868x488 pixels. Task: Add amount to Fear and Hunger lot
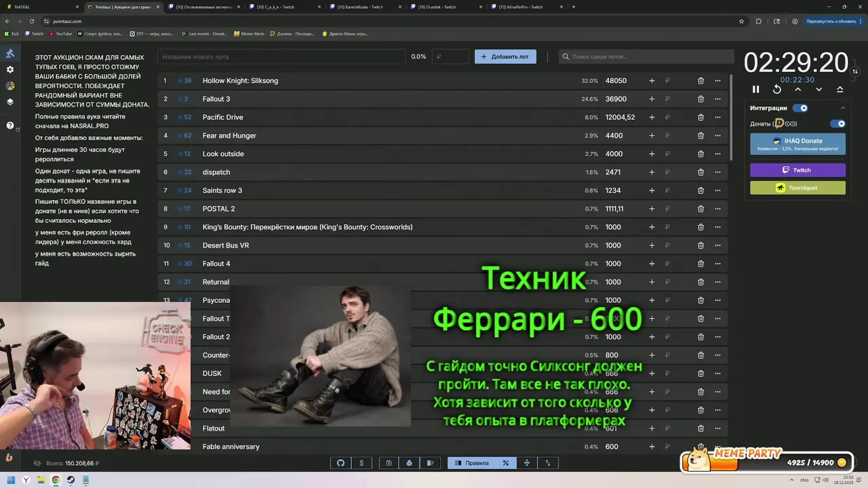coord(652,136)
